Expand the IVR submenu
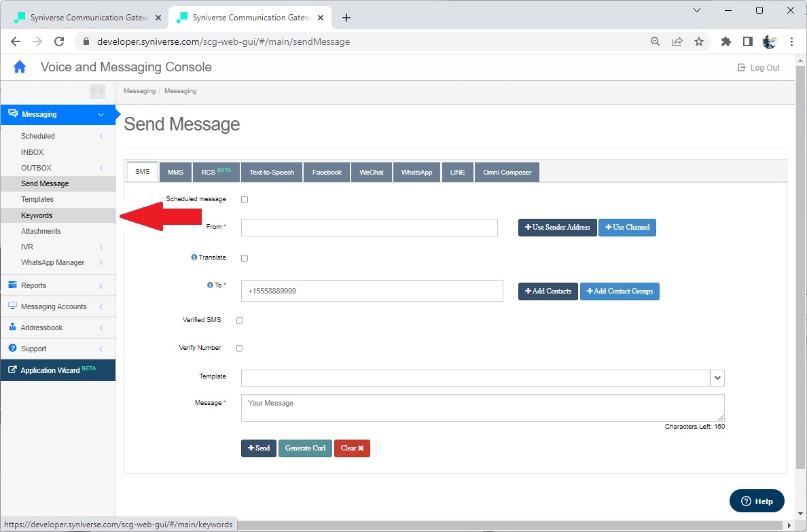Image resolution: width=807 pixels, height=532 pixels. click(x=101, y=247)
